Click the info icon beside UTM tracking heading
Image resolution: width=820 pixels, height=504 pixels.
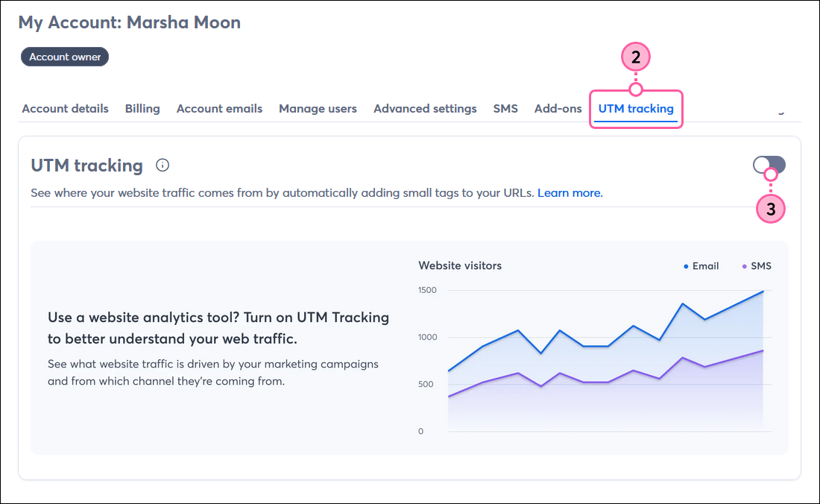pyautogui.click(x=163, y=165)
